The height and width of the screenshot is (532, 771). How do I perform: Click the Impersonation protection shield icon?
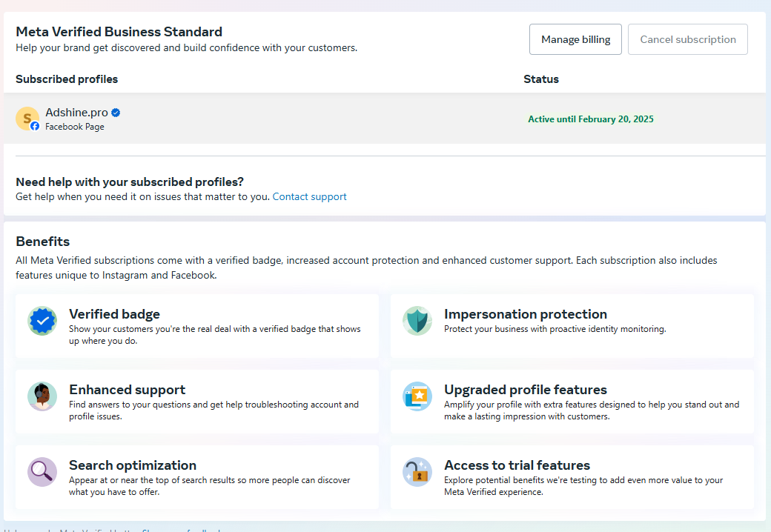coord(417,322)
